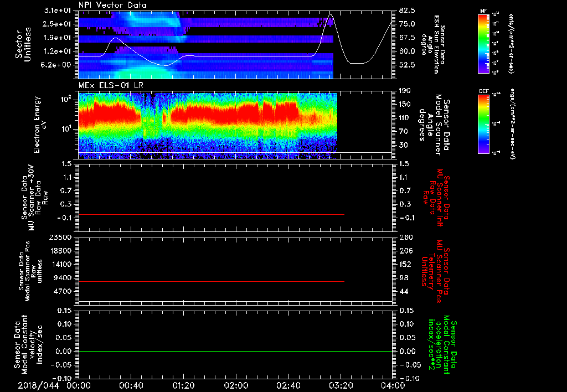Click the "260" telemetry axis value
Screen dimensions: 567x392
coord(406,238)
